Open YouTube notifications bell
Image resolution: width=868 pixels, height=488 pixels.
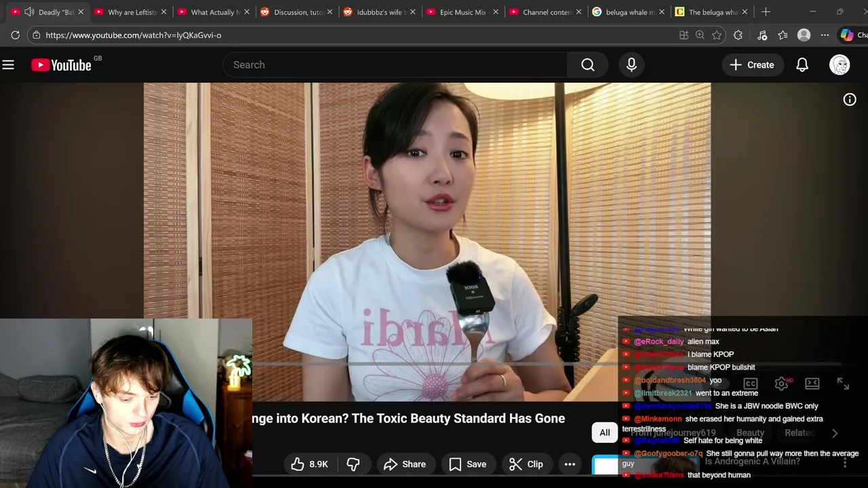(x=802, y=64)
